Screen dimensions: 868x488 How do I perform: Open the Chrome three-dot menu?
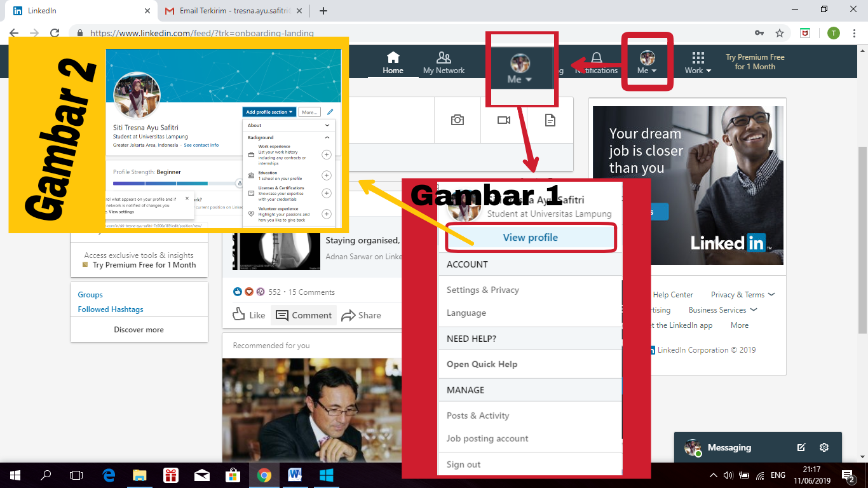pos(855,33)
